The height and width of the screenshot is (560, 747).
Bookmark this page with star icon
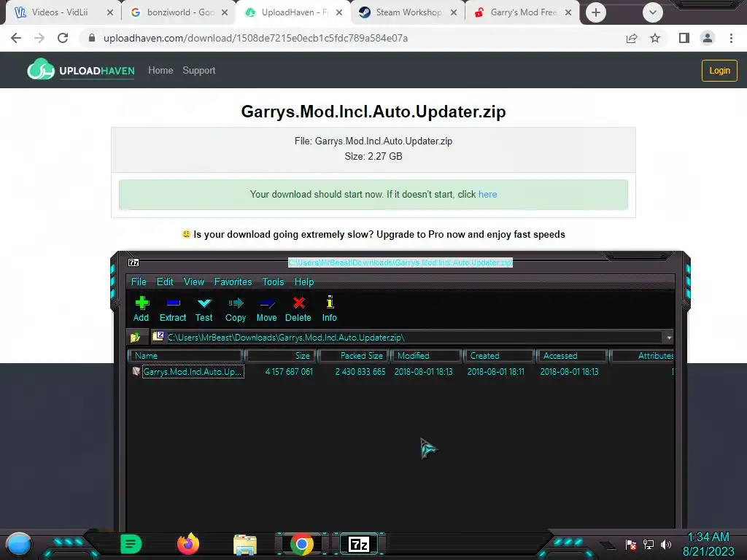[655, 38]
